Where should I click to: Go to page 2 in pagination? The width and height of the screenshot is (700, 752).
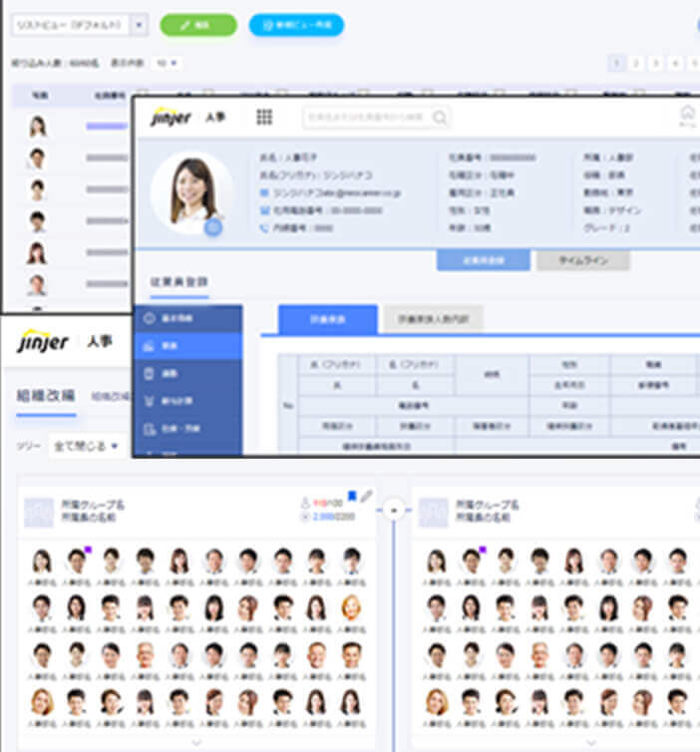637,63
